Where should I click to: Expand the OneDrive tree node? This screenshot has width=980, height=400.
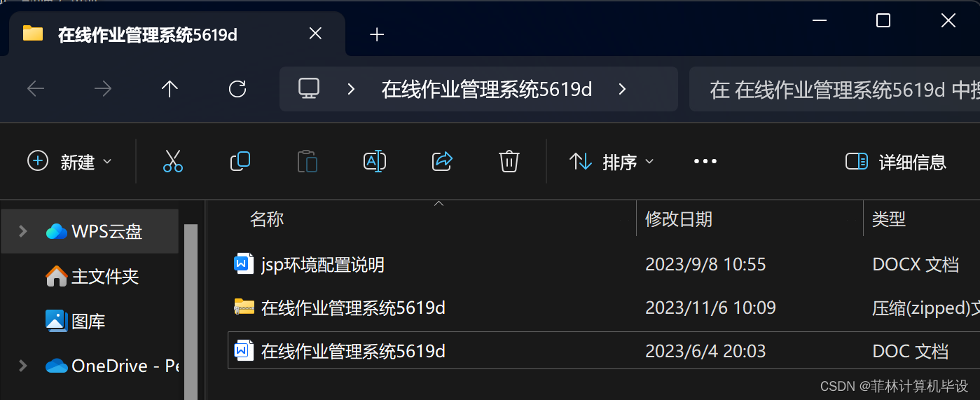click(22, 366)
